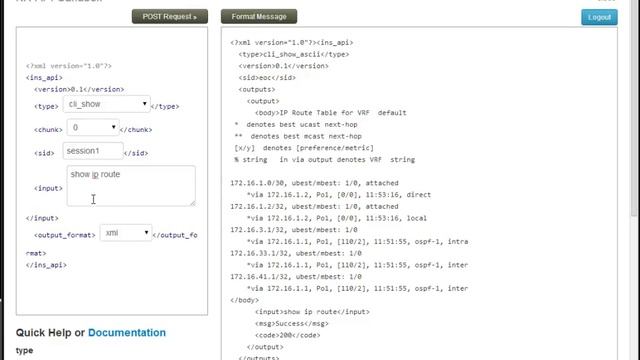Click the <msg>Success</msg> output line
Image resolution: width=640 pixels, height=360 pixels.
(x=292, y=324)
